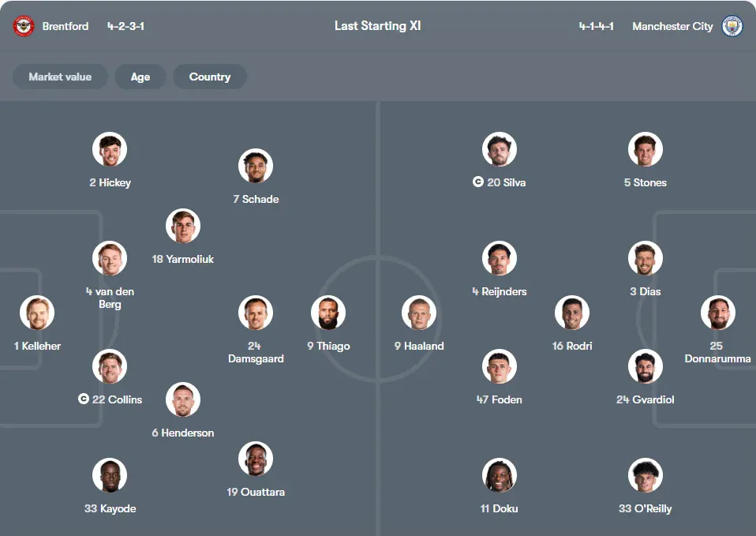Select the captain badge next to Silva
This screenshot has height=536, width=756.
477,182
